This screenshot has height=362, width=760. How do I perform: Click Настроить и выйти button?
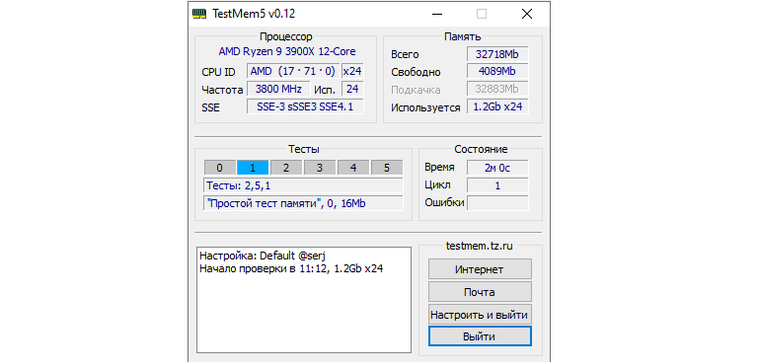[x=480, y=315]
